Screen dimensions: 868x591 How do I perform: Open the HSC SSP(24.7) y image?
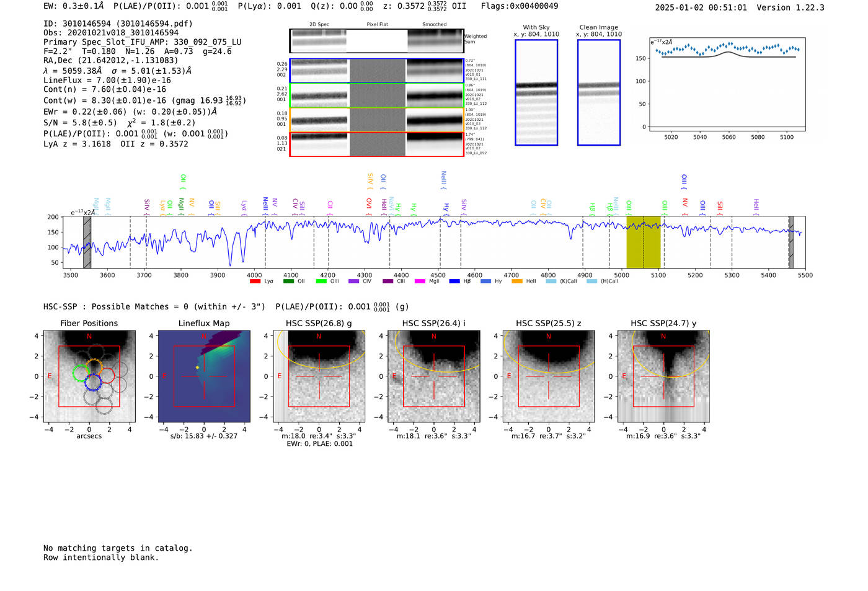pos(663,376)
